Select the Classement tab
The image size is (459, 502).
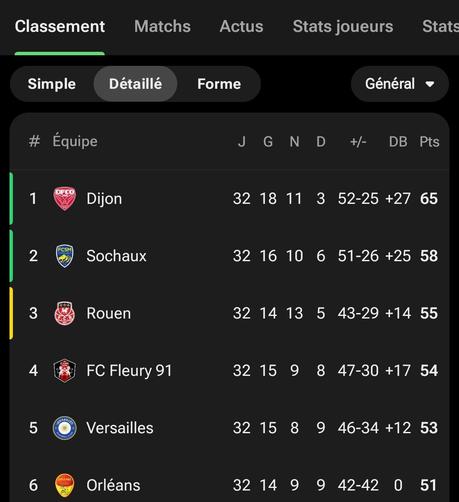(60, 26)
